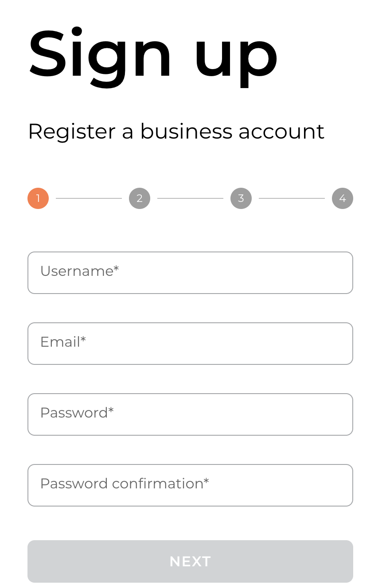Click the connector line between steps 3 and 4
Screen dimensions: 382x588
click(x=292, y=198)
